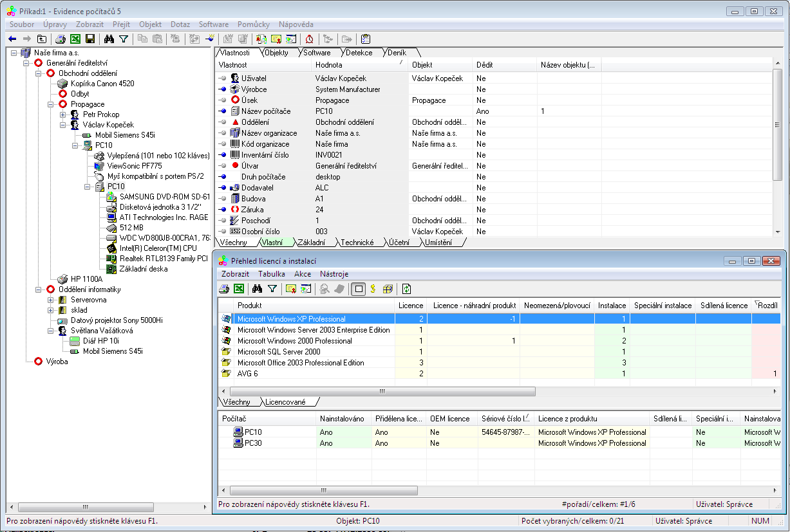Collapse the Generální ředitelství branch

[x=26, y=63]
